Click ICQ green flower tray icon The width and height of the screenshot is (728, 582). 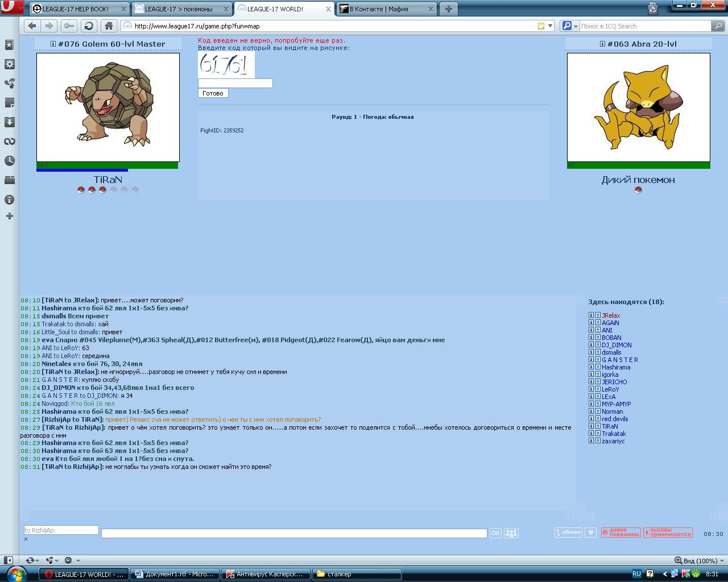(x=696, y=574)
